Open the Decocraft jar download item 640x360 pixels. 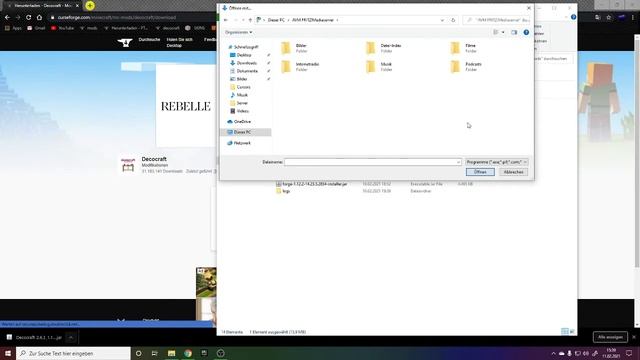point(34,338)
